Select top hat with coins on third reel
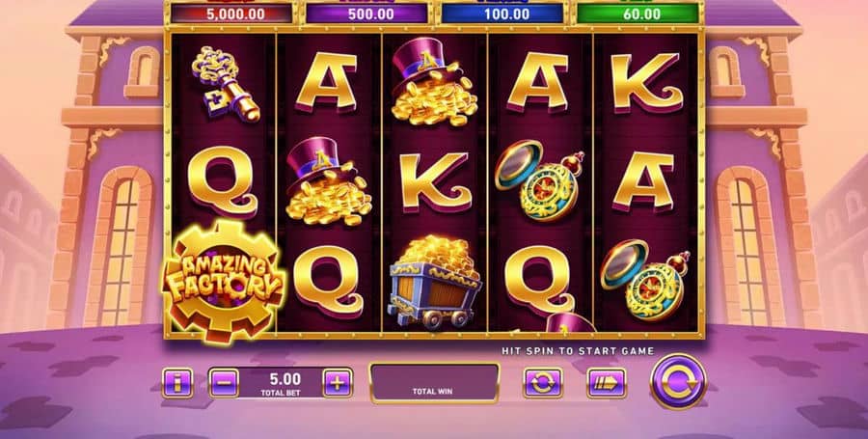Viewport: 868px width, 439px height. (x=435, y=81)
